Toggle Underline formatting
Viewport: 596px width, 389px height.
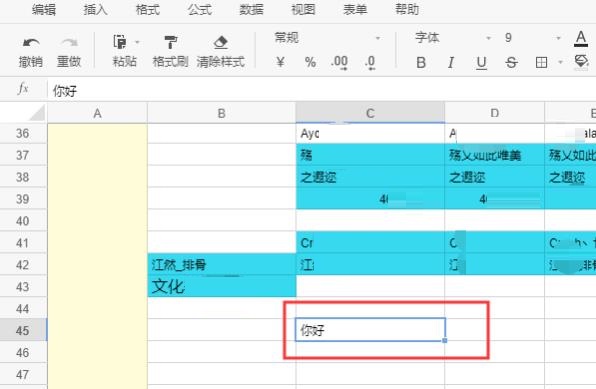481,62
